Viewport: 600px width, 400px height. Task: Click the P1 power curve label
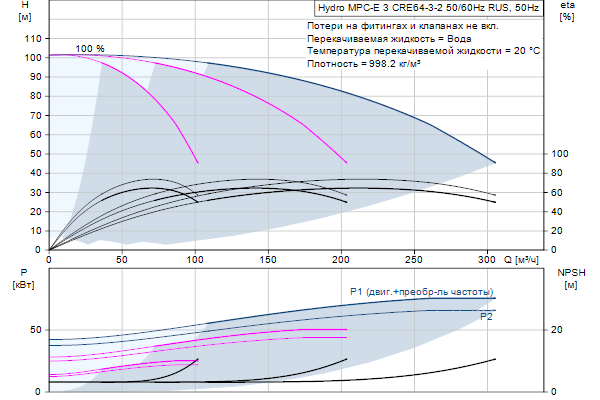pos(422,291)
